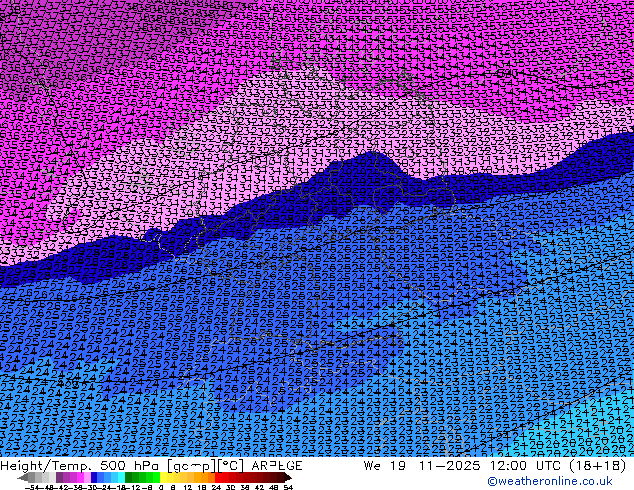This screenshot has height=490, width=634.
Task: Click the "-54" legend scale label
Action: (32, 487)
